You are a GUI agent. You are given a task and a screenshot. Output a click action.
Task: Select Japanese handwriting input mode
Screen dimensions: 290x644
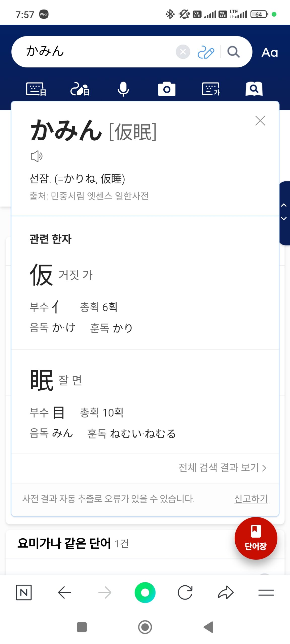click(80, 89)
